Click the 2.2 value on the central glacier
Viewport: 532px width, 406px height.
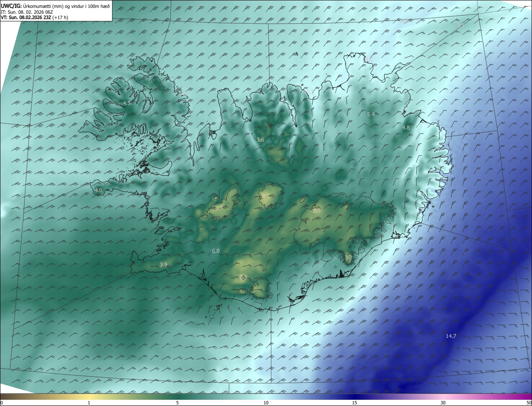click(x=265, y=195)
